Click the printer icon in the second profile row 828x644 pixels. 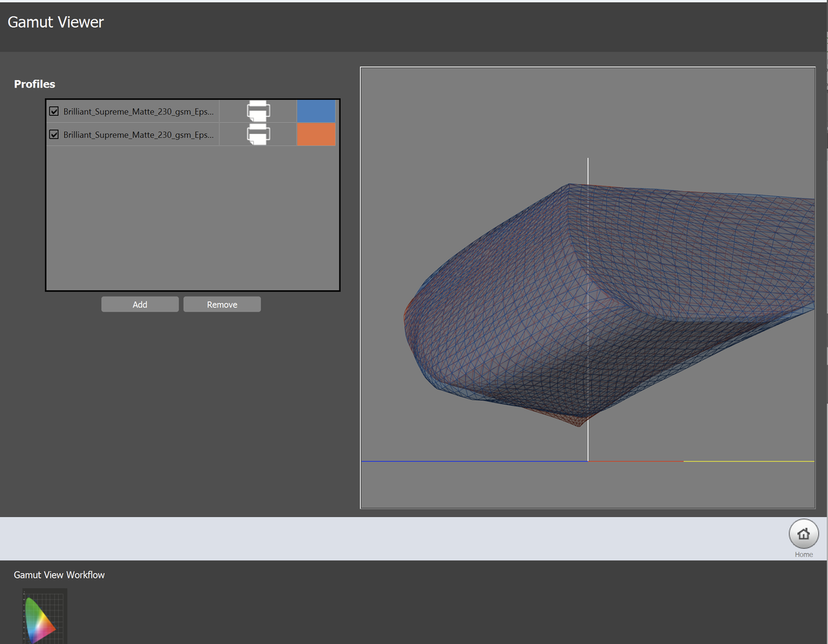(258, 134)
